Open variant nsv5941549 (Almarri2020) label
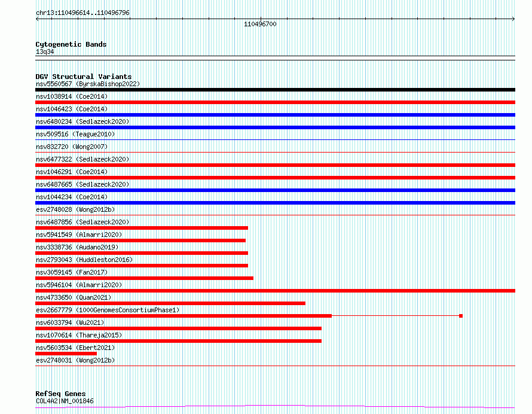Image resolution: width=532 pixels, height=414 pixels. (79, 235)
